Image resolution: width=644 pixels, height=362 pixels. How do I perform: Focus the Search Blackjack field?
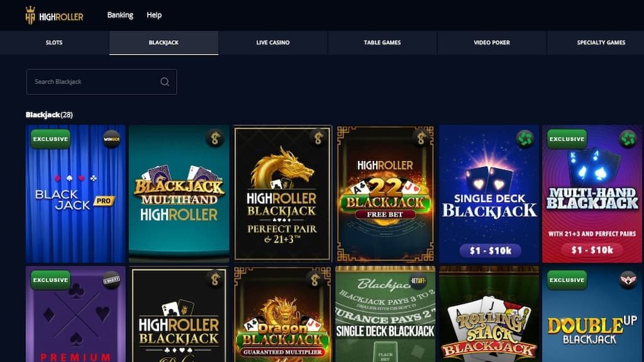(x=101, y=82)
